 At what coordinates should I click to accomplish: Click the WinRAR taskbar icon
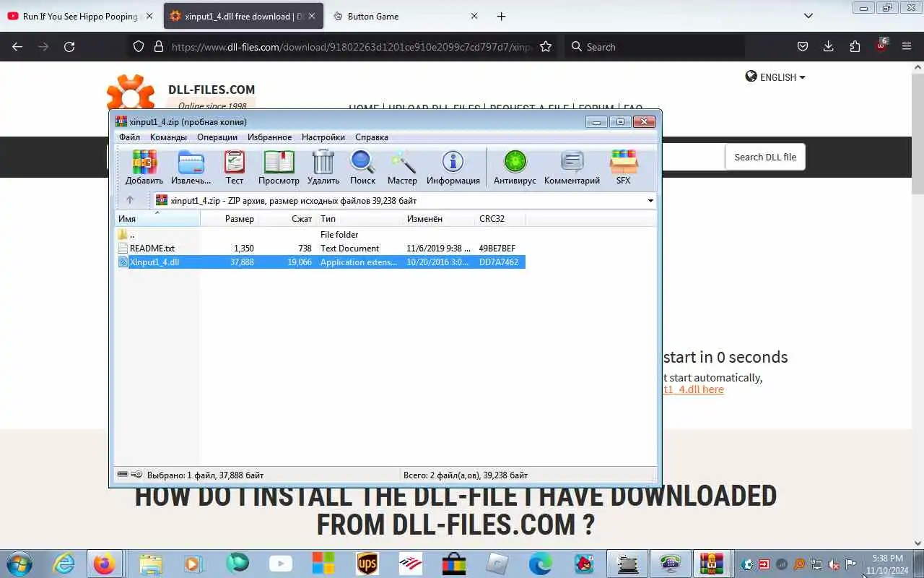pyautogui.click(x=712, y=564)
